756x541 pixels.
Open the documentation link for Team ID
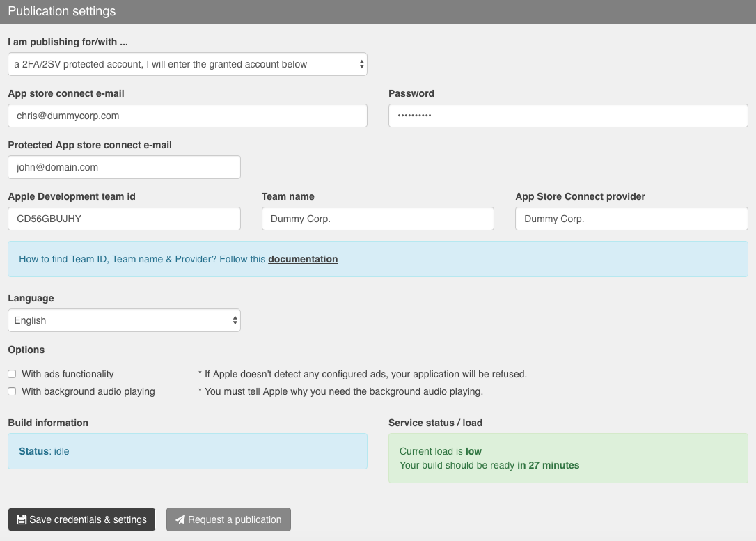click(x=303, y=259)
